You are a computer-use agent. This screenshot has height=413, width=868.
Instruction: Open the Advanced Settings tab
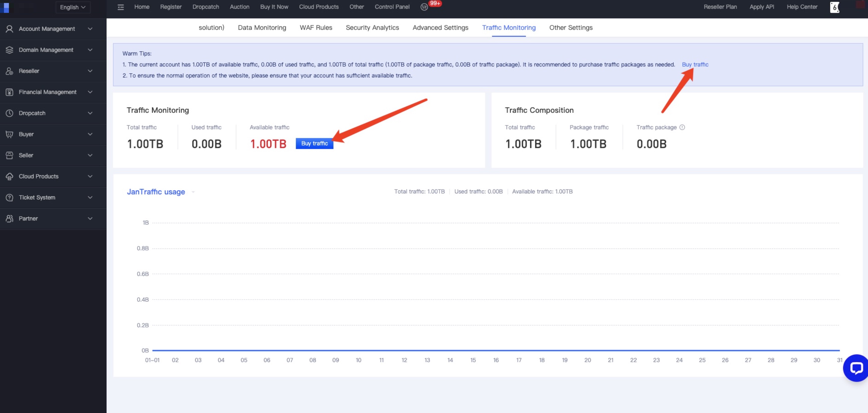click(x=440, y=28)
